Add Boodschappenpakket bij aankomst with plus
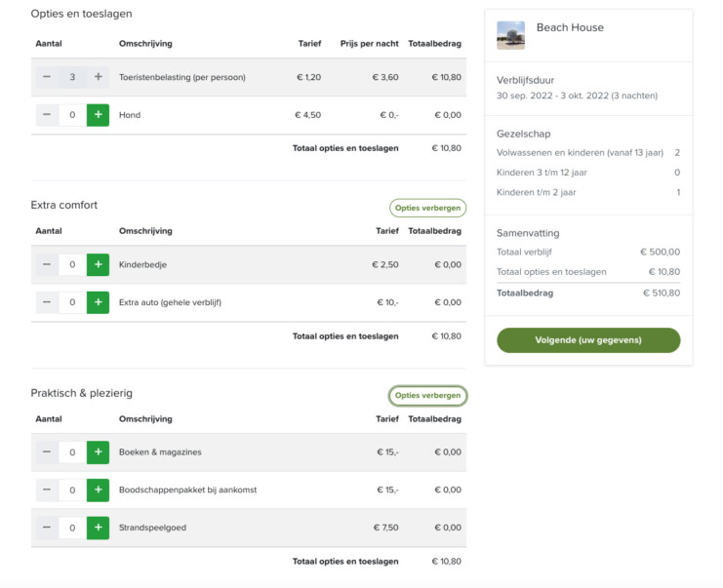The height and width of the screenshot is (588, 723). click(x=98, y=490)
